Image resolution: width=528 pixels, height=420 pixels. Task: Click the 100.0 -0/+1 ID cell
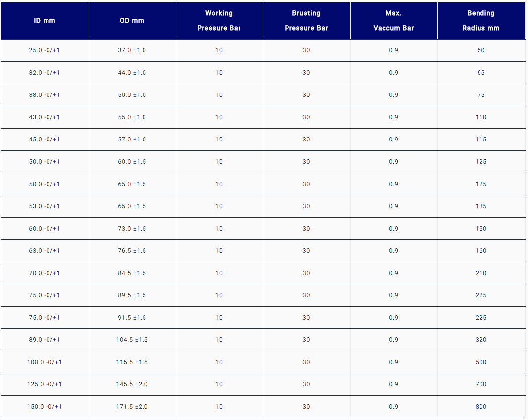pyautogui.click(x=45, y=362)
